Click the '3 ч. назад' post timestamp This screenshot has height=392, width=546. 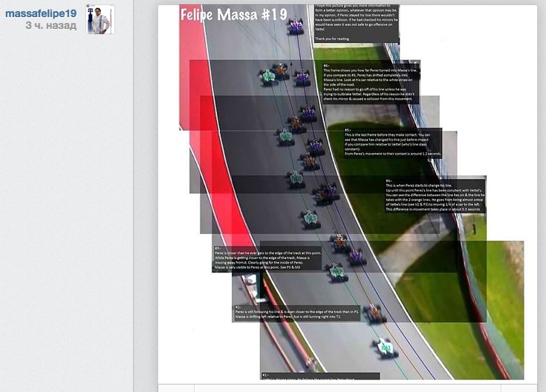point(51,25)
